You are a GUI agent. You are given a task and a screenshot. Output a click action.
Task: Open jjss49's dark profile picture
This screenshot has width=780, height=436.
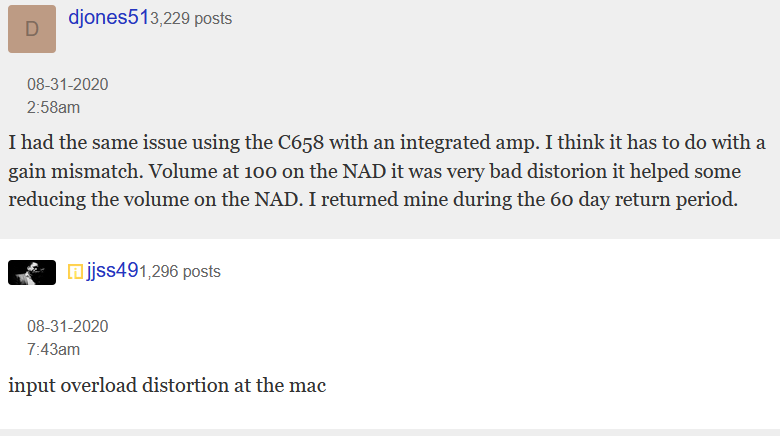pyautogui.click(x=32, y=272)
